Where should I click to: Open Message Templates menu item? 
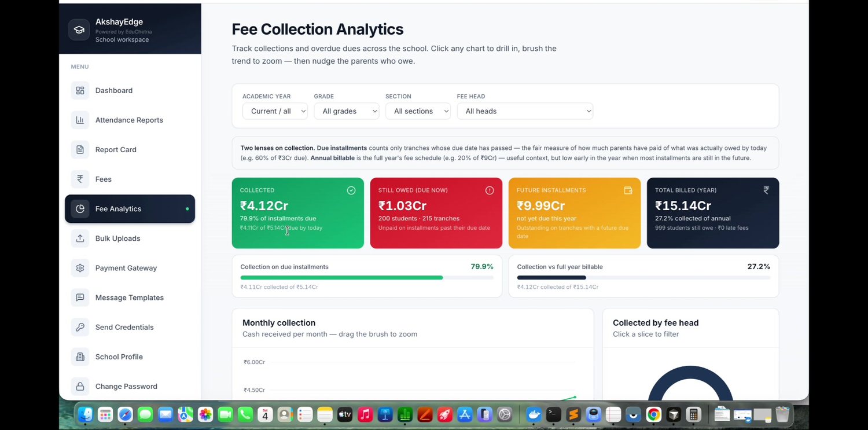pos(130,297)
